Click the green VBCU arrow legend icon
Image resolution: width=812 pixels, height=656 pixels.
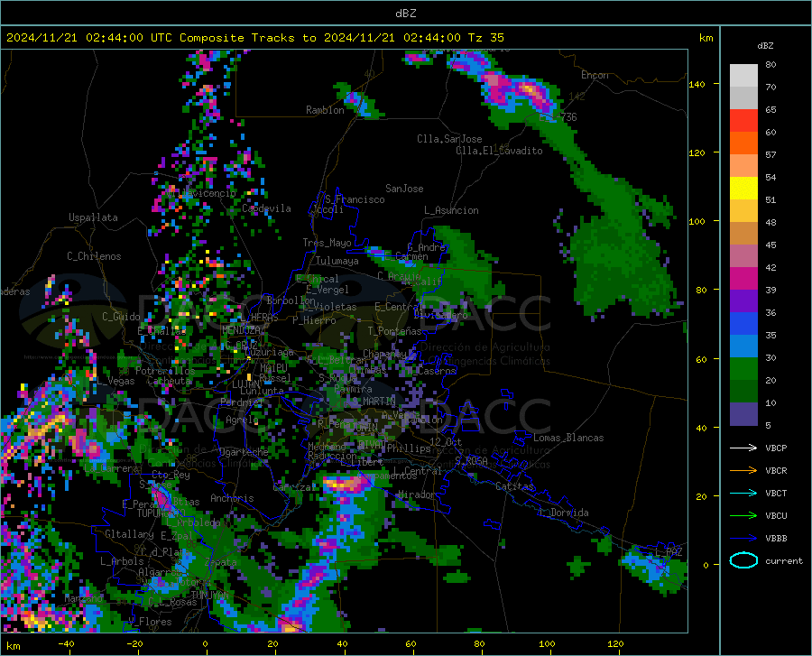click(743, 516)
